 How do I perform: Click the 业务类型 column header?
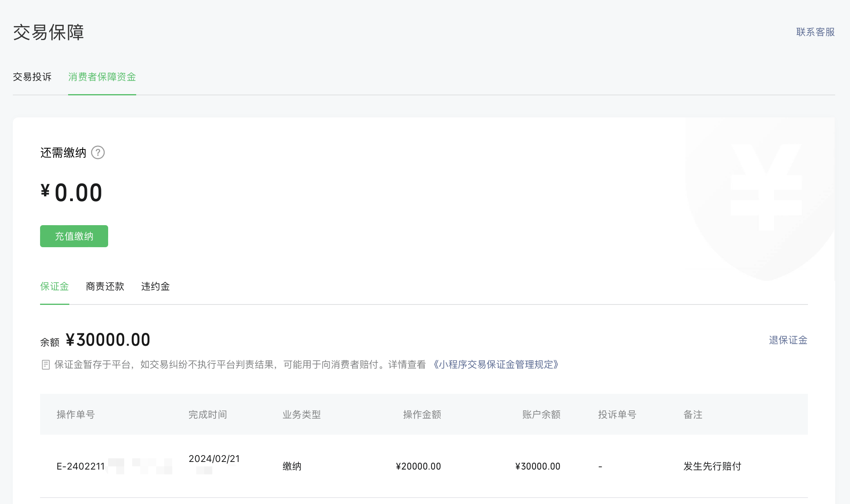pos(302,415)
